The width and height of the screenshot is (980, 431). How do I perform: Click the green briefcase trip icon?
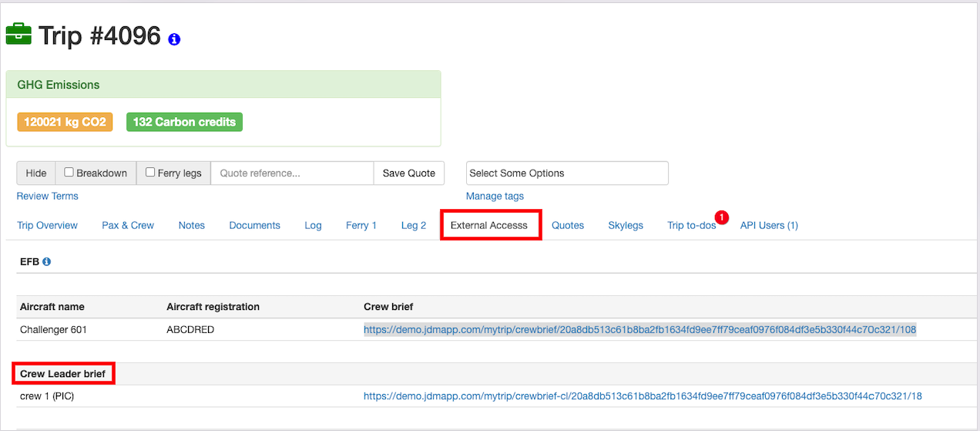click(18, 34)
